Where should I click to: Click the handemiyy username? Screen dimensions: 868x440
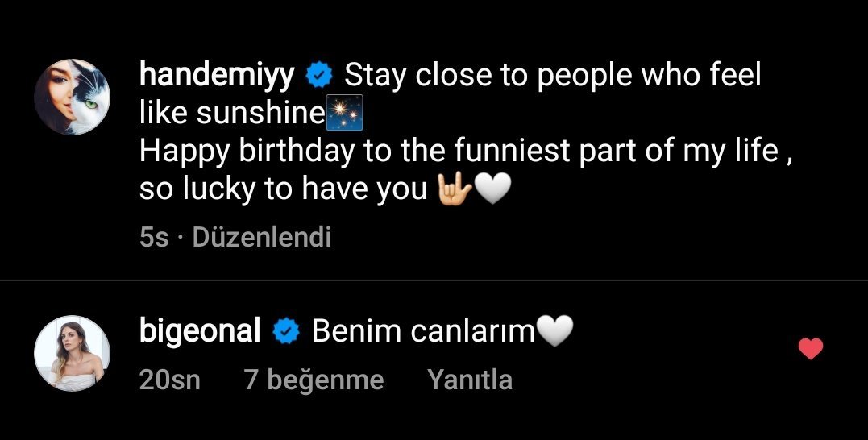coord(217,75)
